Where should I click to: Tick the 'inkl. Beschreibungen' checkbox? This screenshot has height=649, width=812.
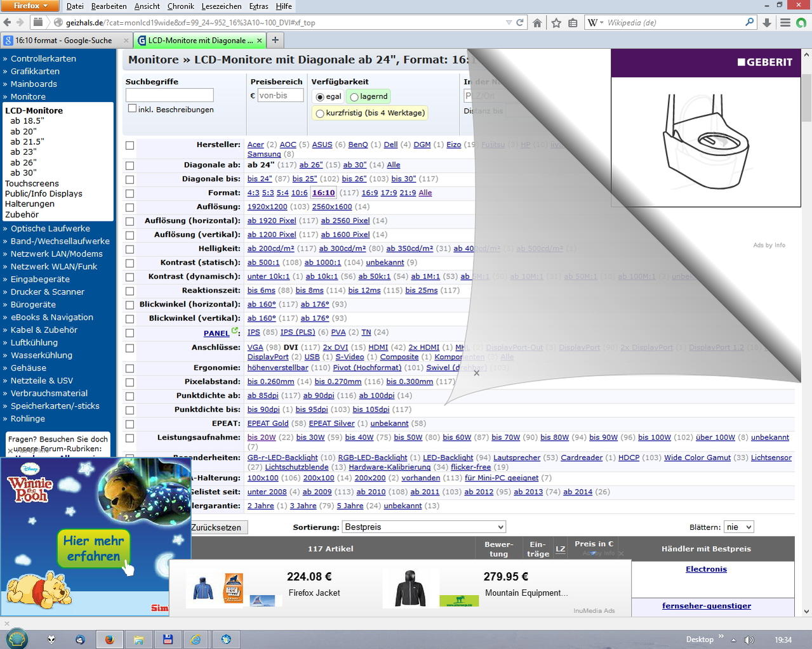pos(132,108)
